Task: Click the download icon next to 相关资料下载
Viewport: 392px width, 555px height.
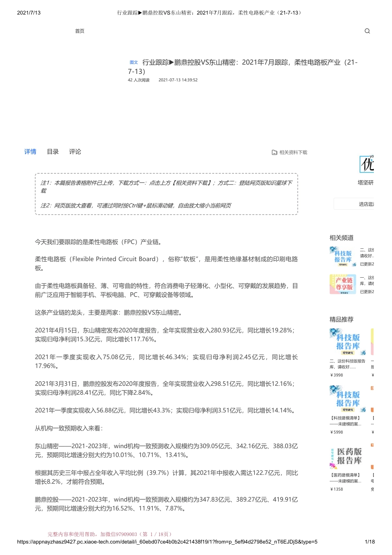Action: [274, 152]
